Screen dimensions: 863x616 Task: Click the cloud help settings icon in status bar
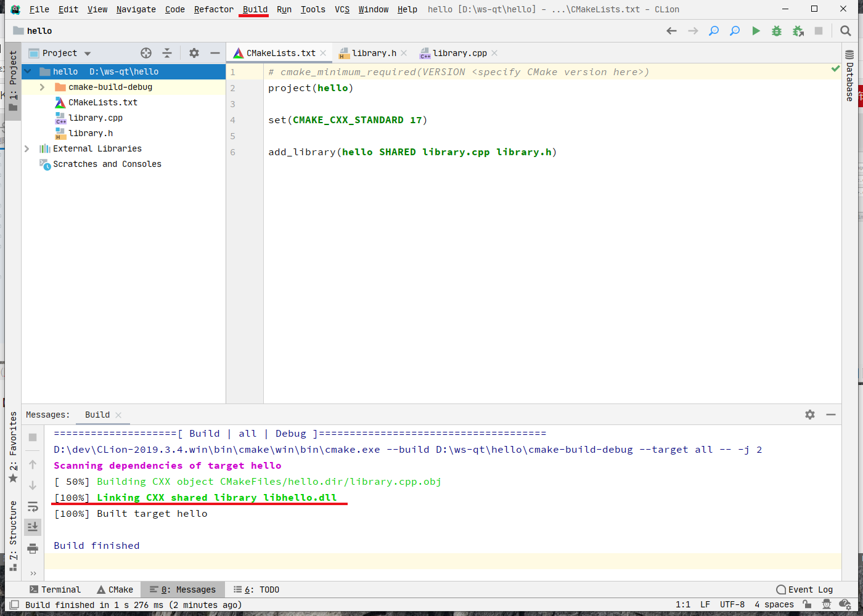[845, 605]
